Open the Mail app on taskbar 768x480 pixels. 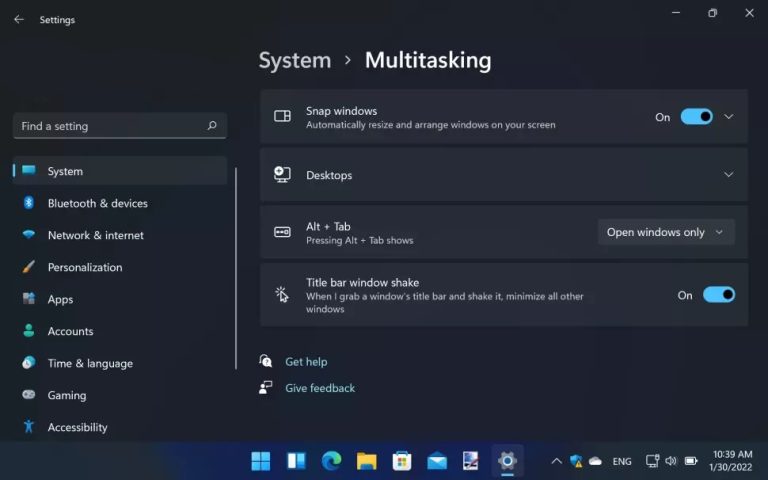point(437,461)
